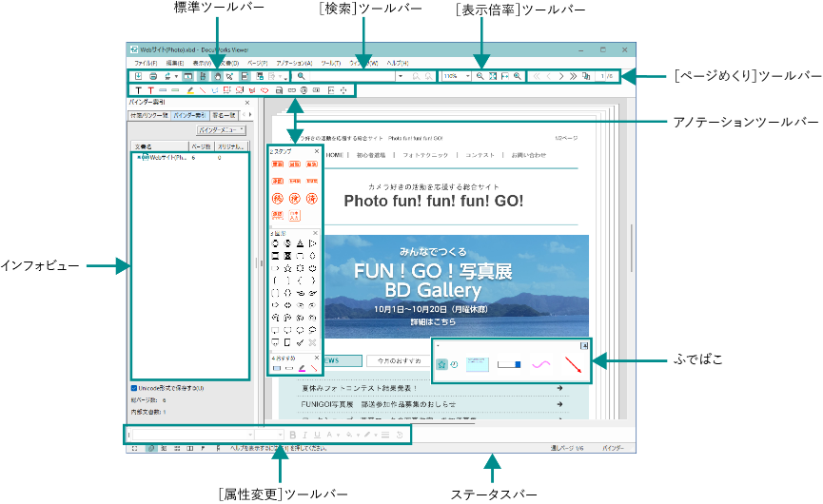Select the black text annotation tool

tap(139, 90)
